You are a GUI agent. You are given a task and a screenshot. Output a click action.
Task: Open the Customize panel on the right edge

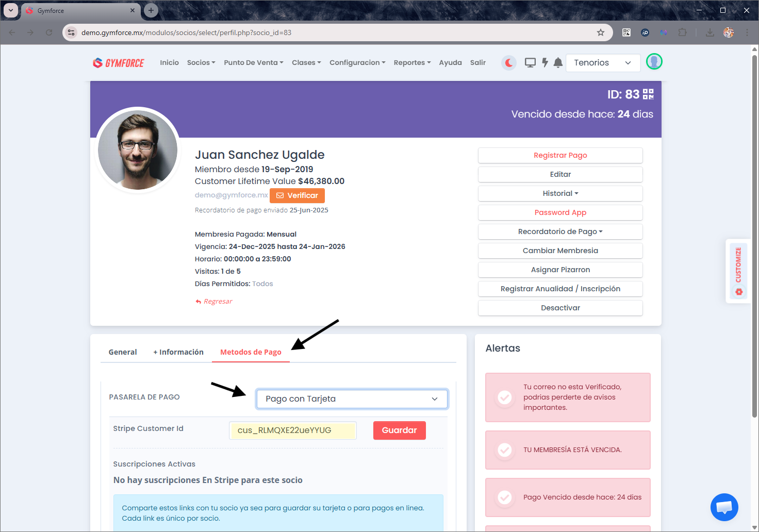[738, 271]
